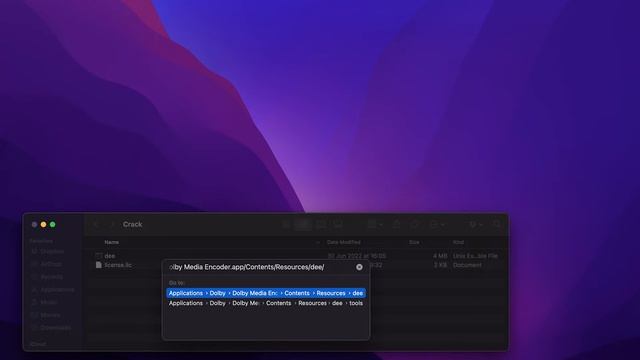Sort by the Name column header
The height and width of the screenshot is (360, 640).
pos(111,242)
